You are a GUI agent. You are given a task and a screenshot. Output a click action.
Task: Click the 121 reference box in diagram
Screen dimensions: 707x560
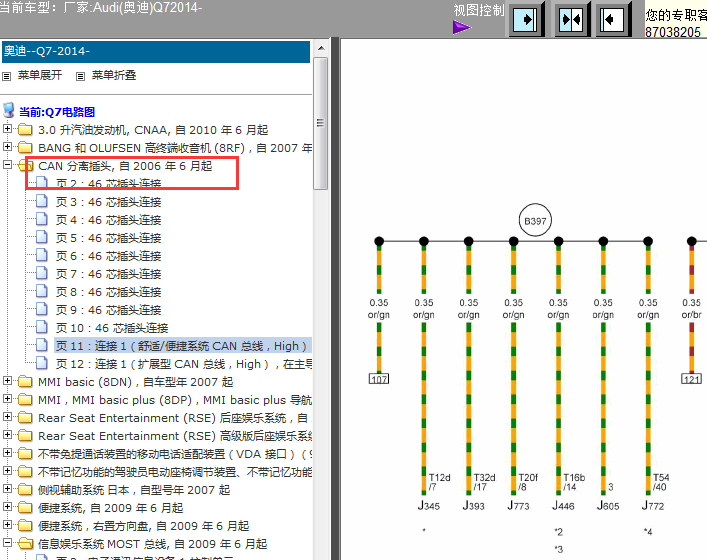[x=691, y=379]
